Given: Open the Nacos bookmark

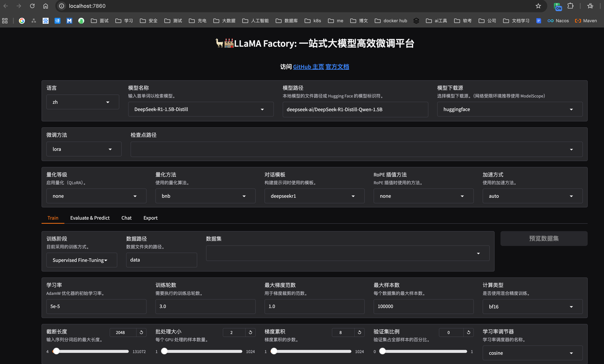Looking at the screenshot, I should tap(558, 21).
